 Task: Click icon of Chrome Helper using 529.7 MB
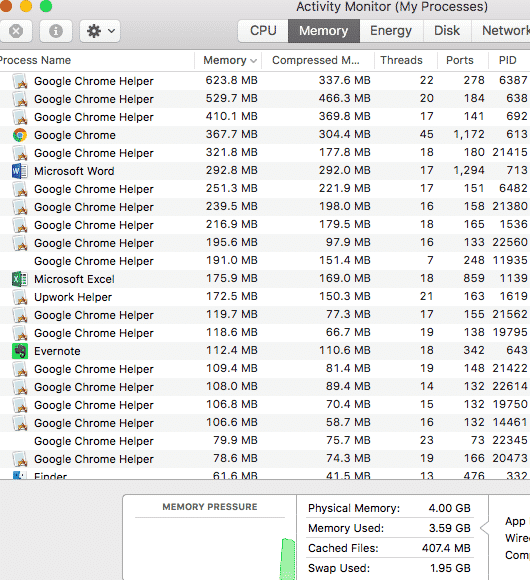(20, 99)
